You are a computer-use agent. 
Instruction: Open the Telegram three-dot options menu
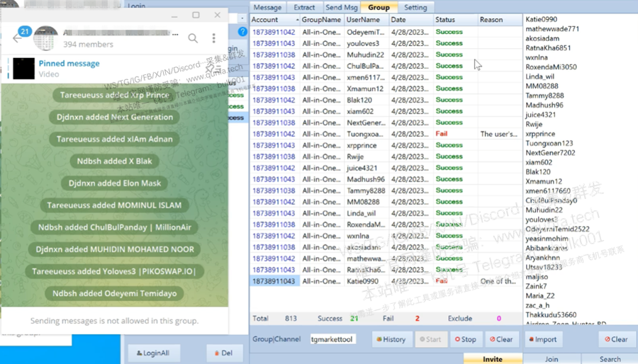tap(213, 38)
